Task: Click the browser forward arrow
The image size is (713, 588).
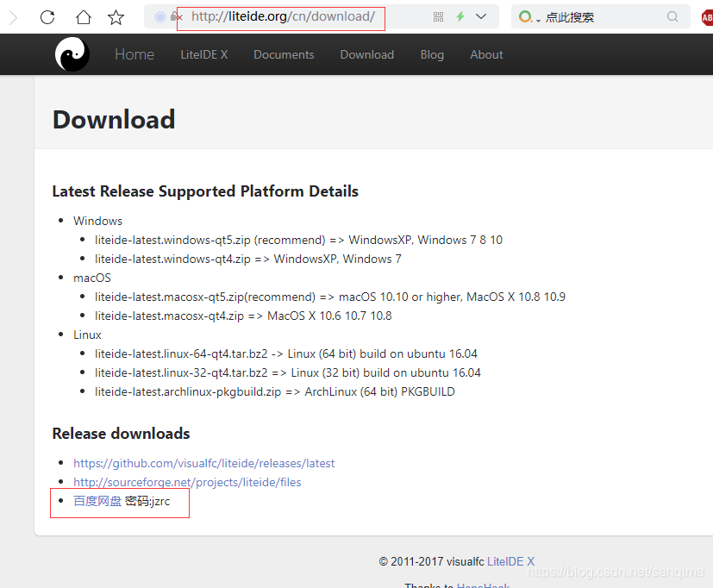Action: point(13,18)
